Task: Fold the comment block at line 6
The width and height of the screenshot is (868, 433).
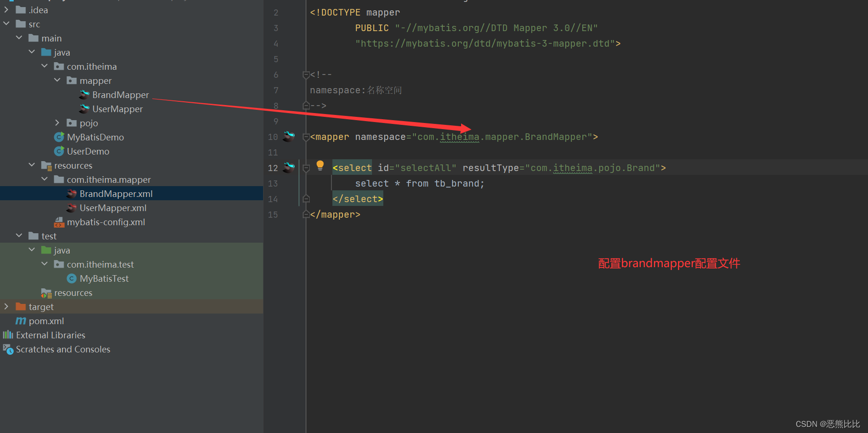Action: click(306, 74)
